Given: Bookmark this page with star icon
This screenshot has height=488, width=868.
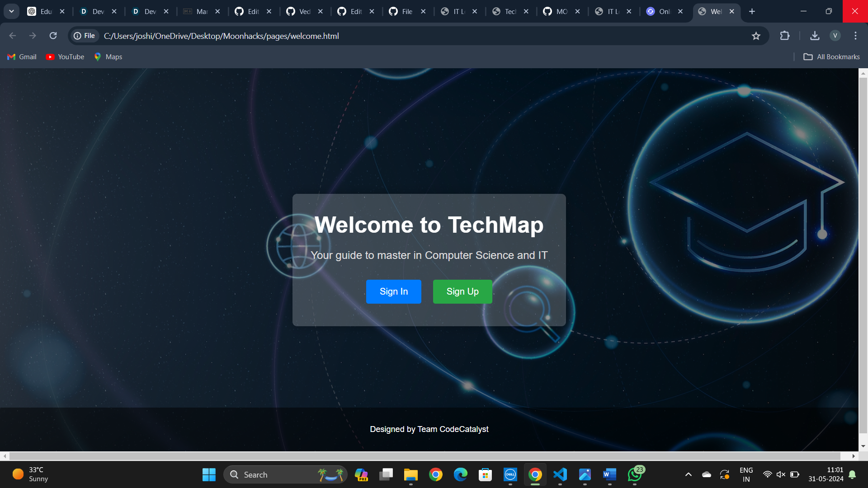Looking at the screenshot, I should [x=756, y=36].
